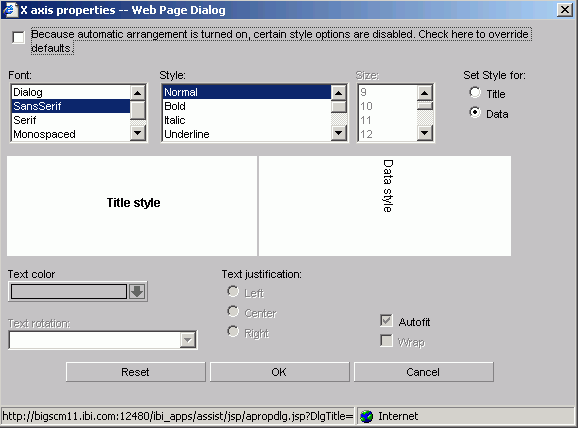Open the Text color dropdown arrow
Image resolution: width=578 pixels, height=428 pixels.
click(x=137, y=292)
